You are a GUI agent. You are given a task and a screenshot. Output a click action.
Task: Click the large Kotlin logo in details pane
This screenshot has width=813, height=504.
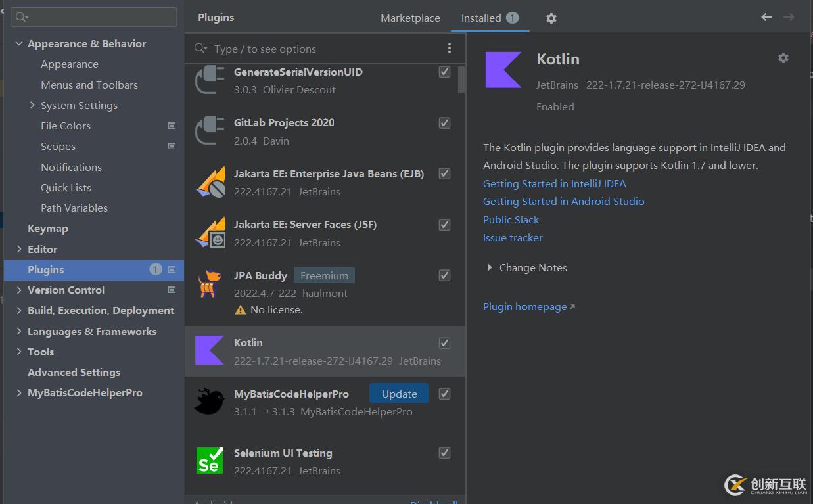coord(503,70)
